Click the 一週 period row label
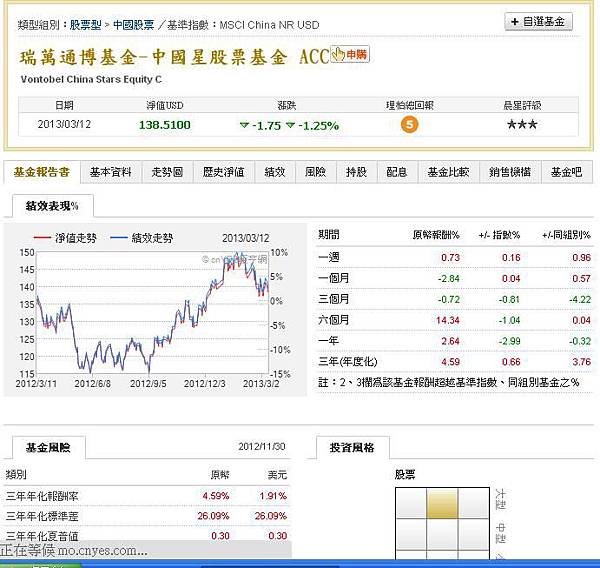 [x=329, y=257]
